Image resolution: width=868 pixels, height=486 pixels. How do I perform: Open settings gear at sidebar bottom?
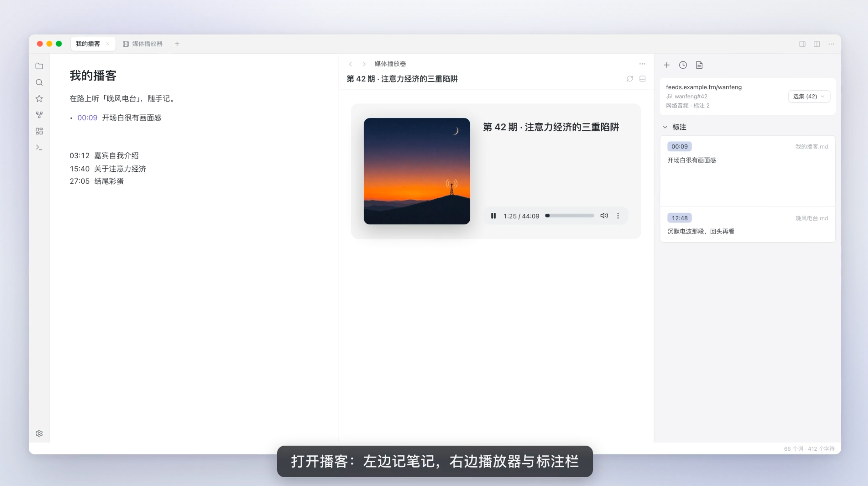tap(39, 433)
